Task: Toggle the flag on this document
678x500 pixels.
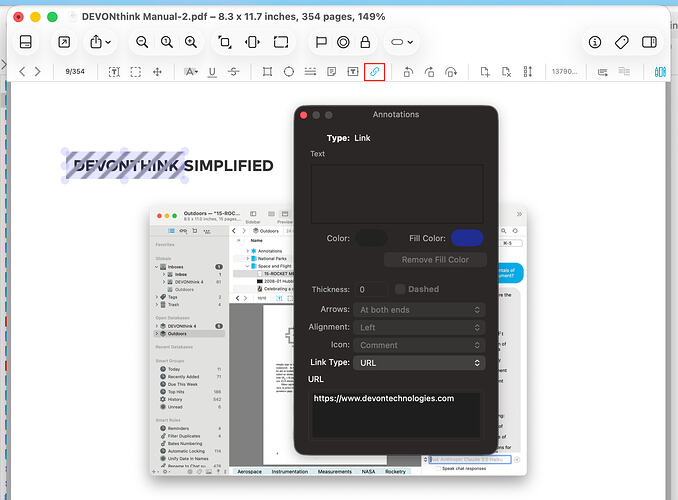Action: 321,42
